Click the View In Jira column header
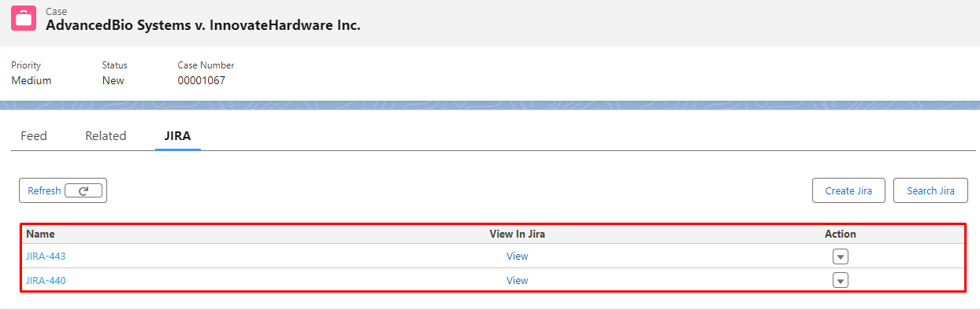Screen dimensions: 980x310 (518, 234)
